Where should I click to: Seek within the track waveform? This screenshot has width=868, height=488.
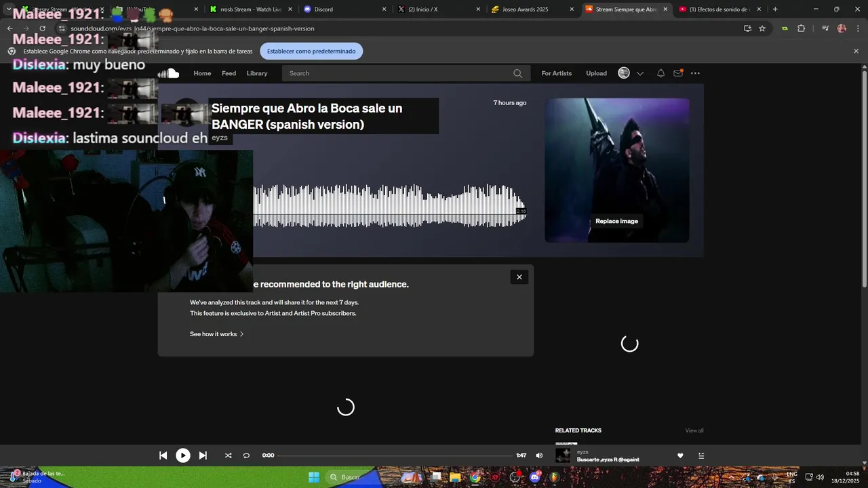point(389,205)
